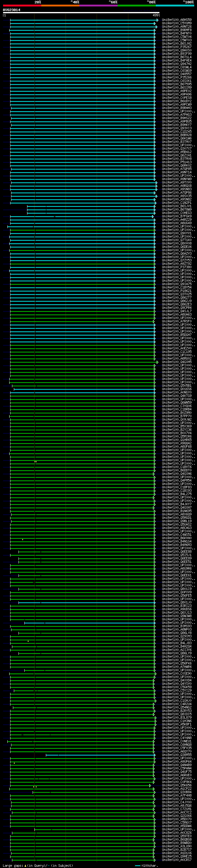This screenshot has width=197, height=868.
Task: Click the UniRef100_Q9CPR4 label
Action: pos(177,308)
